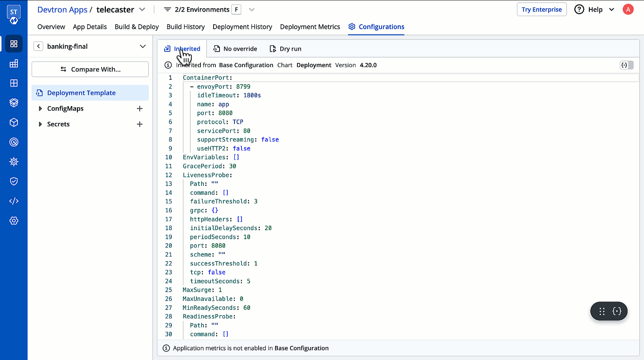Click the Security shield icon in sidebar
Viewport: 644px width, 360px height.
pos(14,181)
